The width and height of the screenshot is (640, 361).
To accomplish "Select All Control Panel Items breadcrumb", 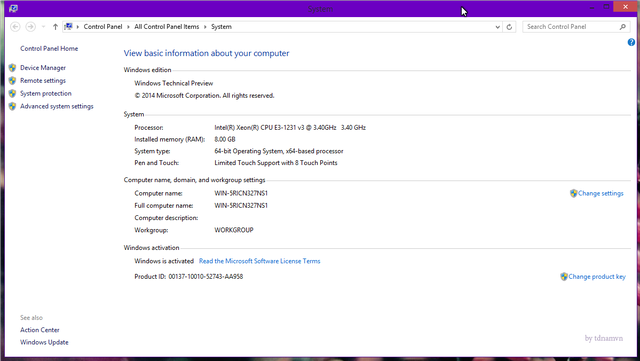I will [167, 27].
